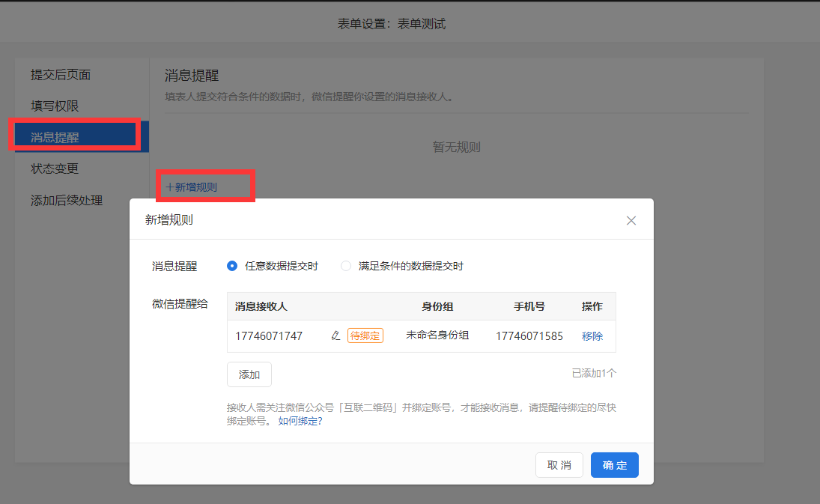This screenshot has width=820, height=504.
Task: Select the 满足条件的数据提交时 radio option
Action: pos(346,266)
